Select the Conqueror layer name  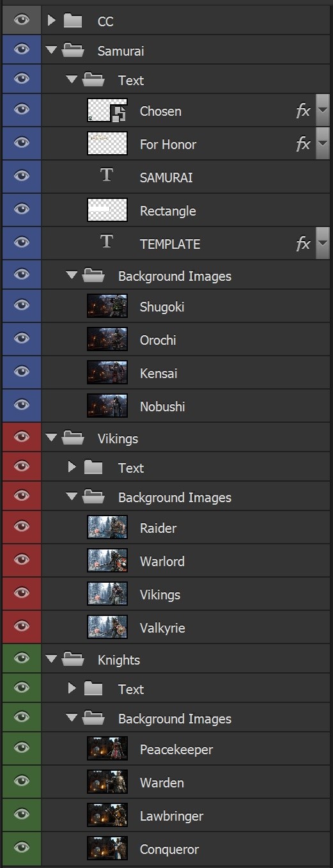[169, 849]
